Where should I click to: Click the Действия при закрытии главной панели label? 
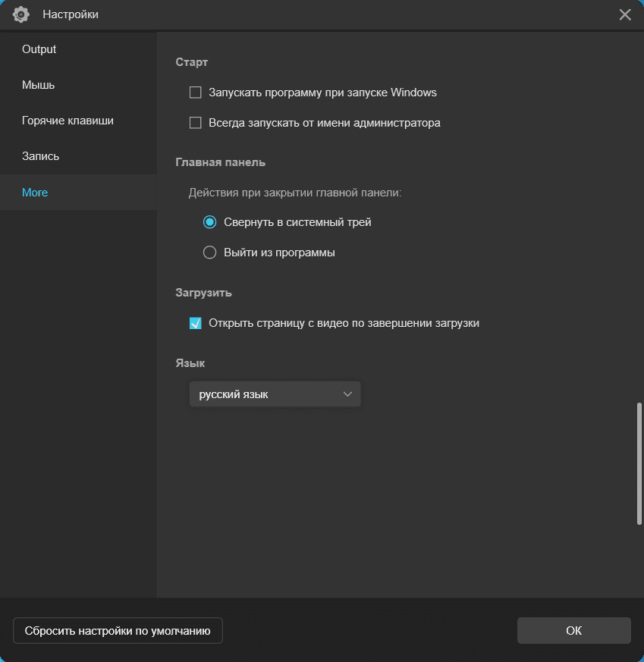[x=295, y=193]
